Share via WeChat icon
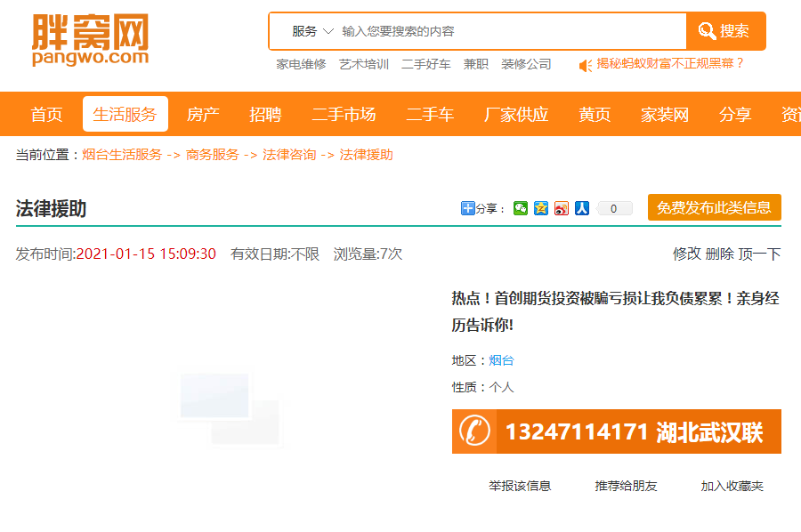801x532 pixels. pyautogui.click(x=521, y=208)
